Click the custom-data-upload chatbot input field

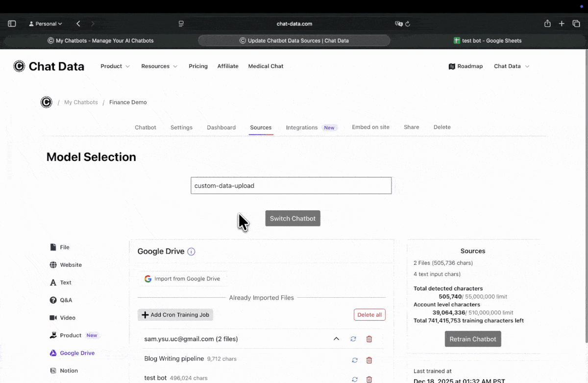[x=291, y=185]
